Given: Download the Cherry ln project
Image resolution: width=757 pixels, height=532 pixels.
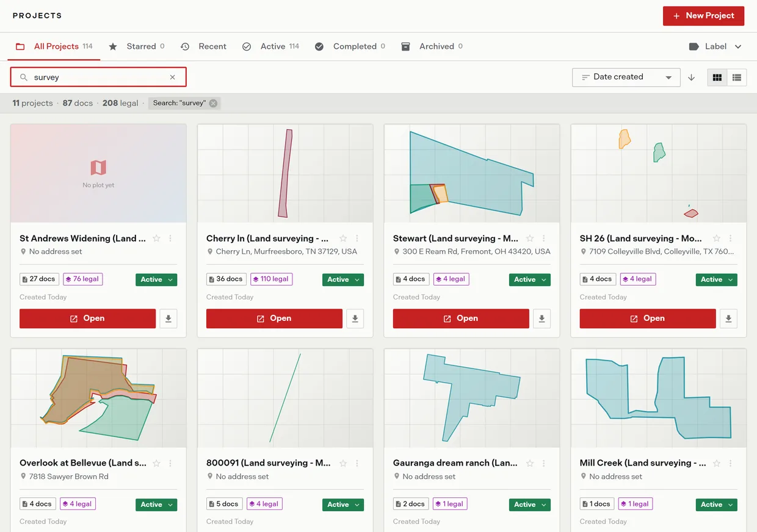Looking at the screenshot, I should (x=355, y=318).
